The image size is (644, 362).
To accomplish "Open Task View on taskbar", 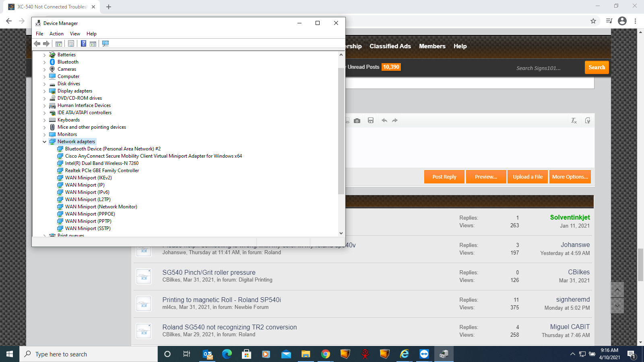I will pos(187,354).
